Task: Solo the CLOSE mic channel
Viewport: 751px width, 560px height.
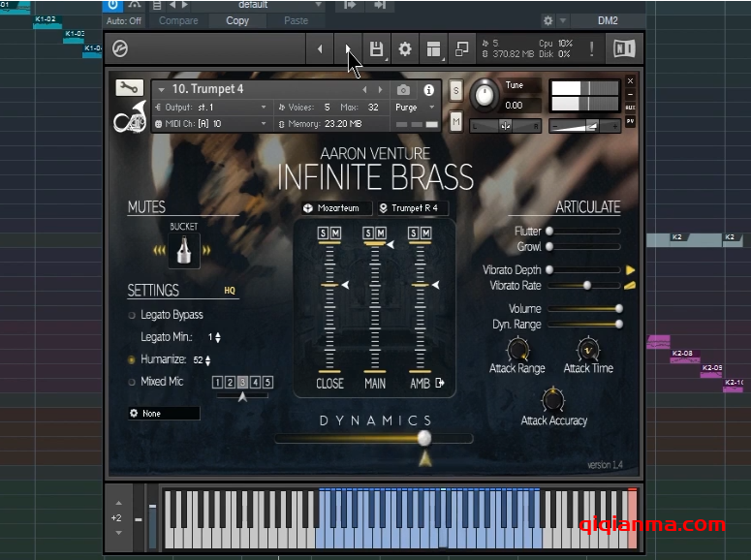Action: tap(324, 233)
